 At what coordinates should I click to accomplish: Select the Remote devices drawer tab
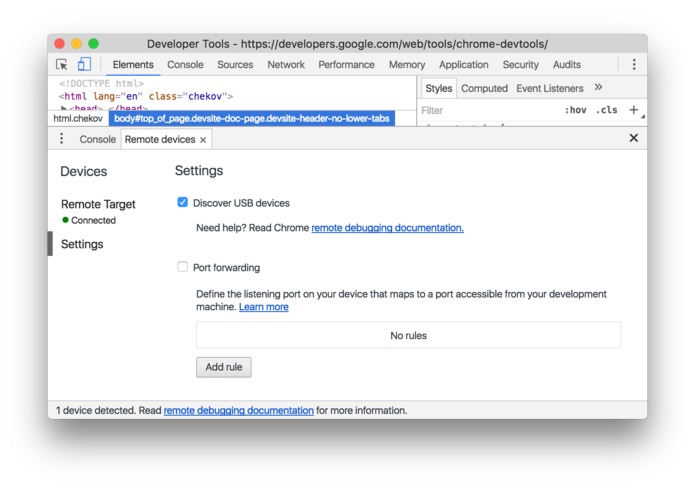tap(160, 139)
